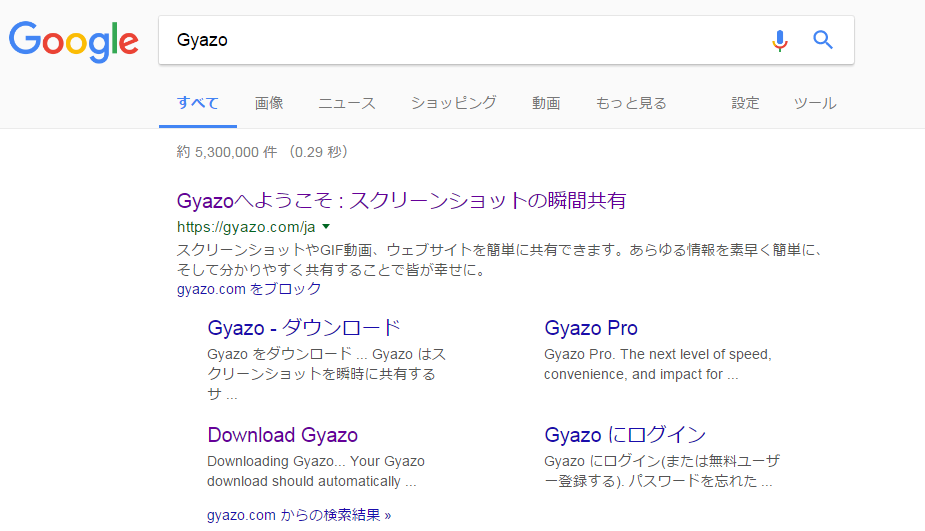Click ツール search tools

[x=815, y=103]
